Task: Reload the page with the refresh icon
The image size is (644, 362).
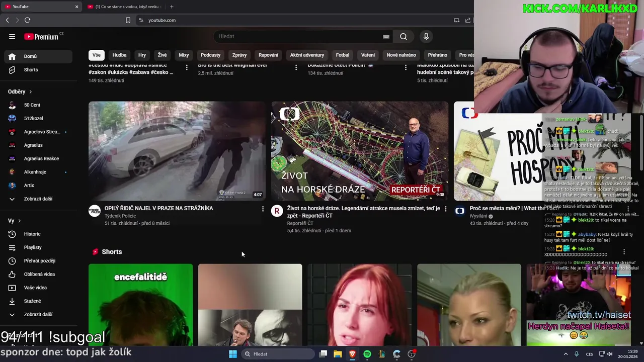Action: click(27, 20)
